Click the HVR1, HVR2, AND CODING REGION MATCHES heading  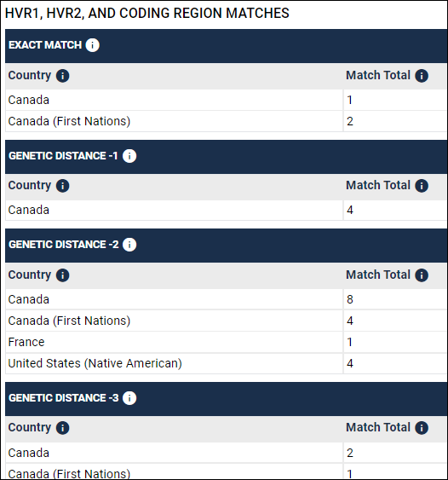(147, 13)
